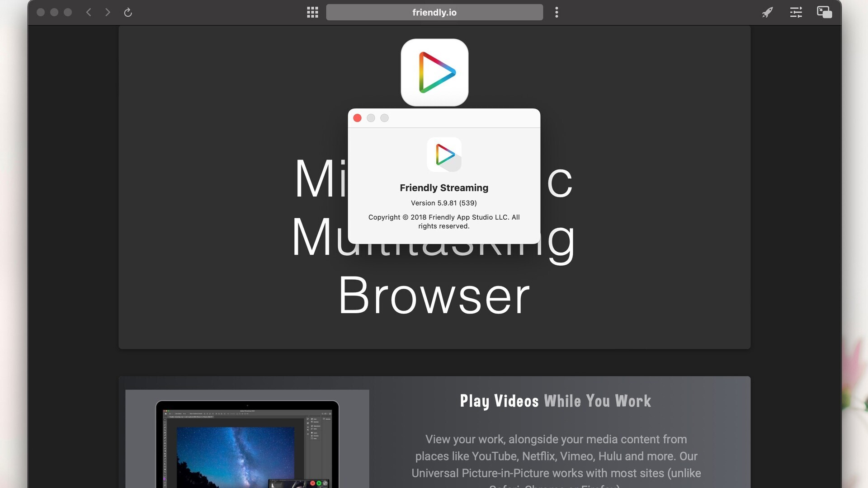This screenshot has height=488, width=868.
Task: Close the About Friendly Streaming dialog
Action: (x=357, y=118)
